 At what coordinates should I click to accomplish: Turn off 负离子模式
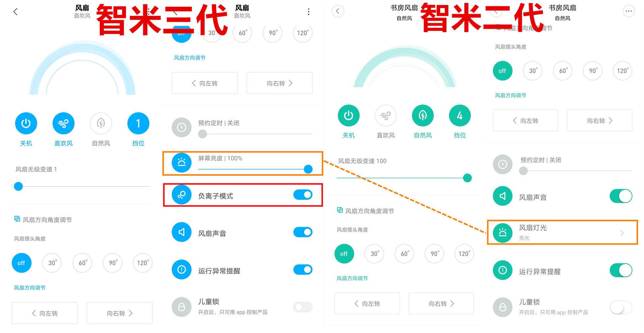(x=303, y=195)
